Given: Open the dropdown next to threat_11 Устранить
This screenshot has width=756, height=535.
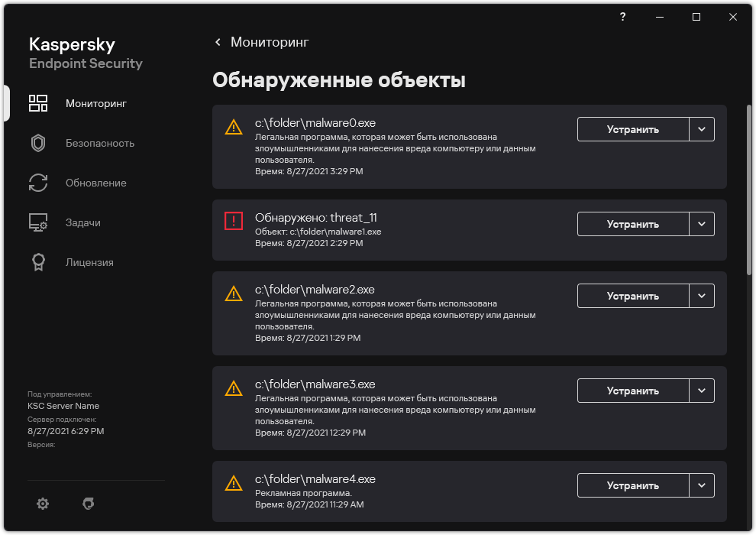Looking at the screenshot, I should point(702,224).
